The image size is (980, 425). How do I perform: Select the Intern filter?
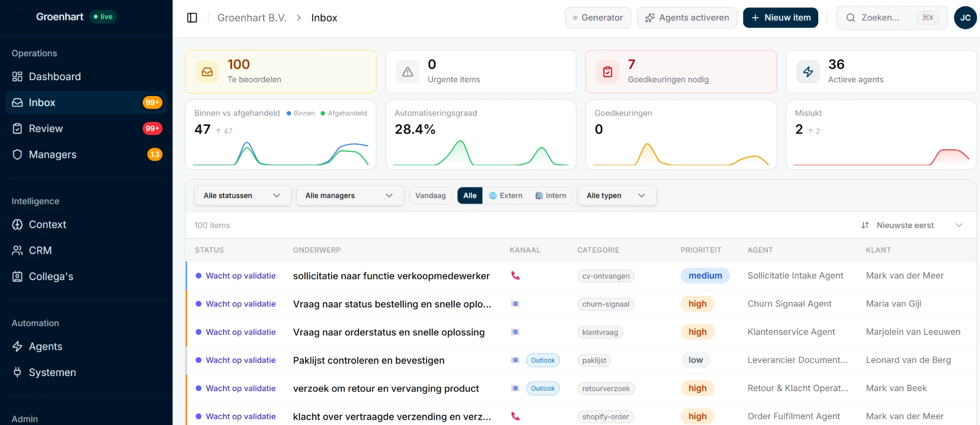click(x=551, y=195)
